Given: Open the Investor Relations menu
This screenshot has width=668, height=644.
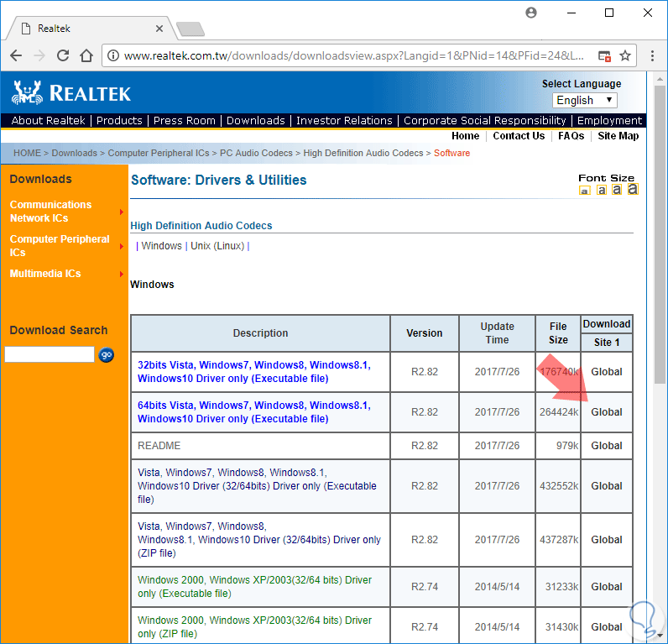Looking at the screenshot, I should tap(344, 121).
